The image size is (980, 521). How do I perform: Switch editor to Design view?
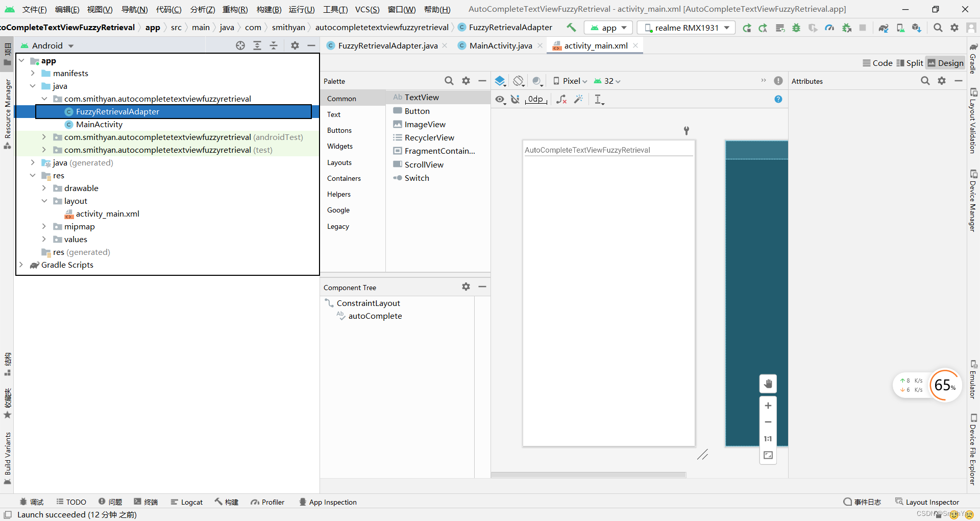point(946,63)
